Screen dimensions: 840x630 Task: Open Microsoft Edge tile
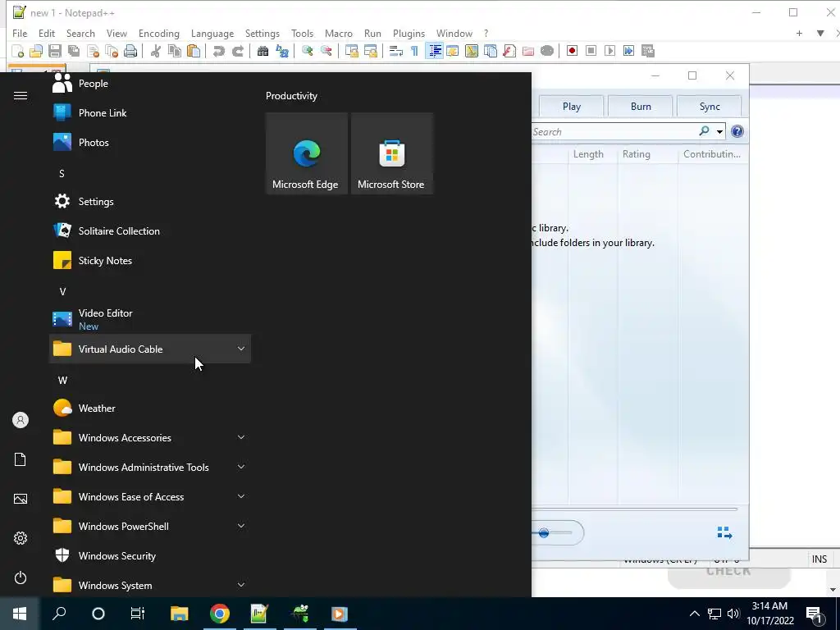pyautogui.click(x=307, y=153)
